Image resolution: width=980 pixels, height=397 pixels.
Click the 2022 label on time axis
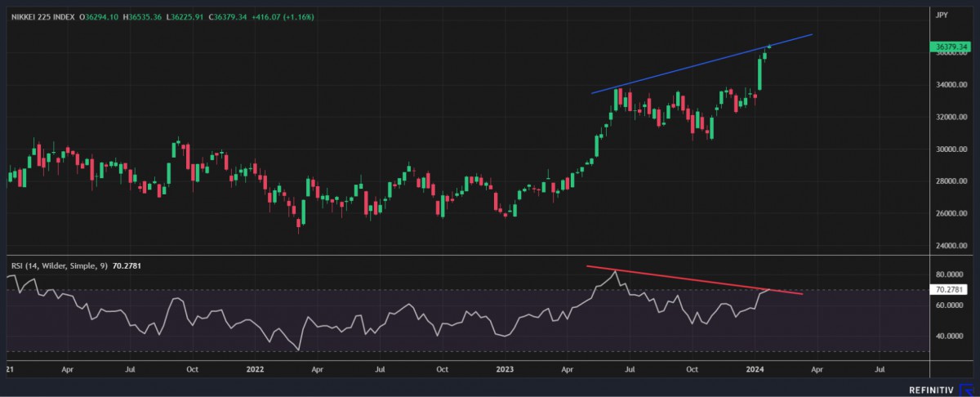pyautogui.click(x=255, y=369)
